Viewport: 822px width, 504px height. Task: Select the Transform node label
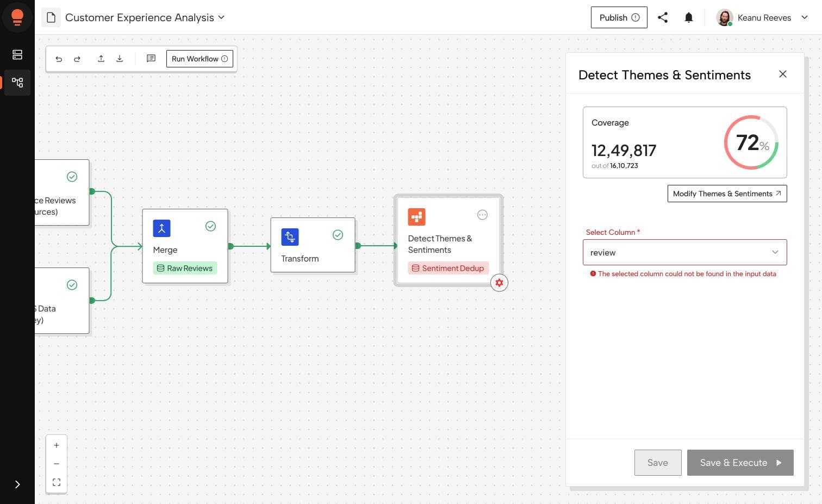tap(300, 259)
